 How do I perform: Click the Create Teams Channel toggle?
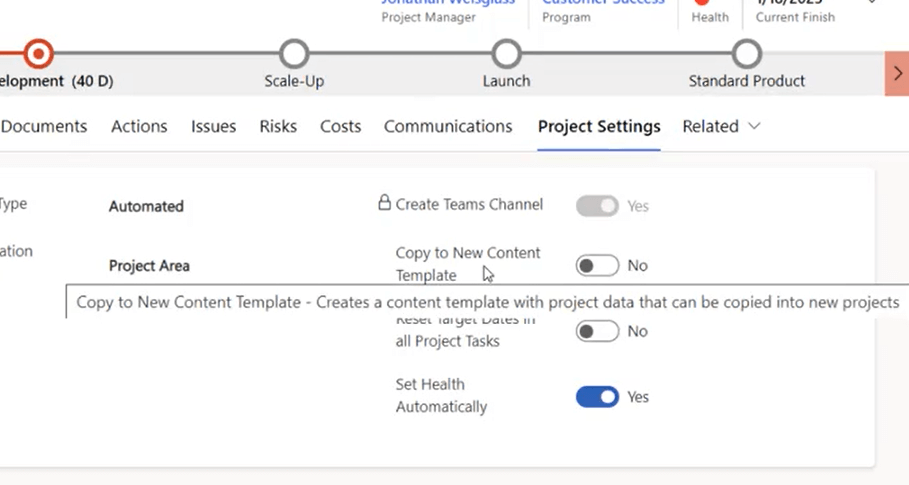point(597,206)
